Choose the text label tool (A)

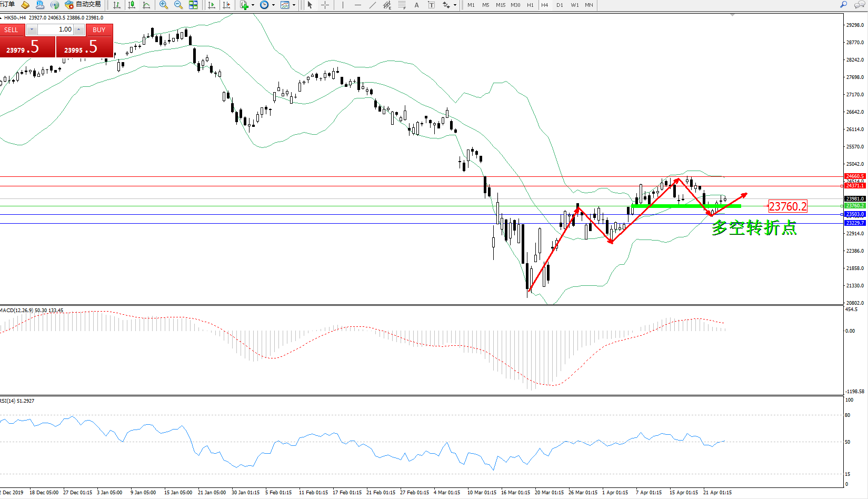416,5
